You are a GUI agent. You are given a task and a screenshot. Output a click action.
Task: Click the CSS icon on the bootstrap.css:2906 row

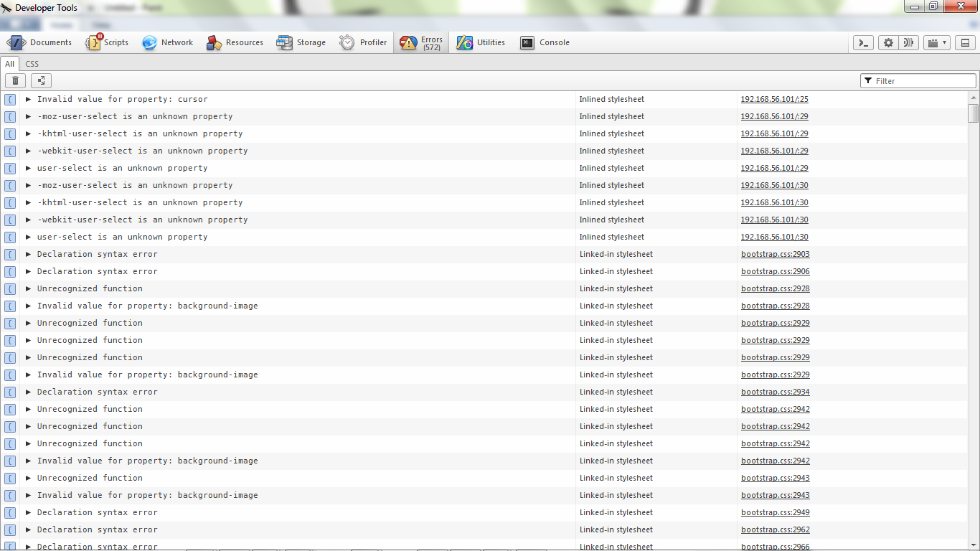point(10,272)
